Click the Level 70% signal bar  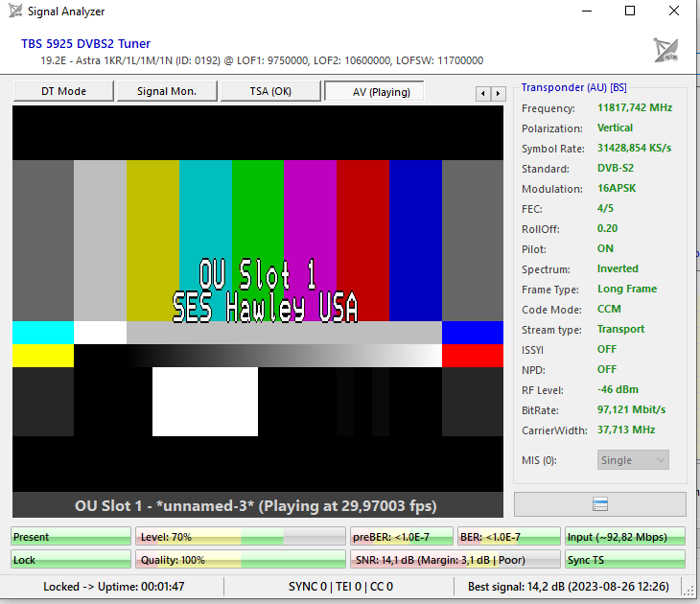coord(241,537)
